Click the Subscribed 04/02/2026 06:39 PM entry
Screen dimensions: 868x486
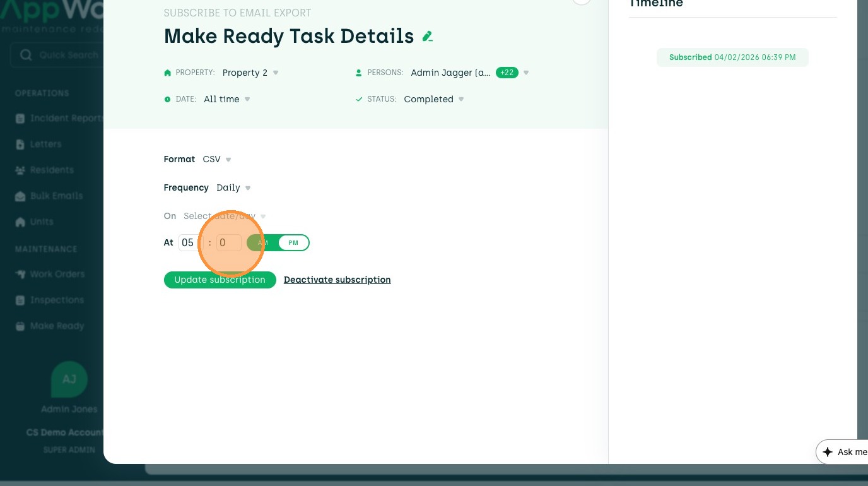tap(732, 57)
